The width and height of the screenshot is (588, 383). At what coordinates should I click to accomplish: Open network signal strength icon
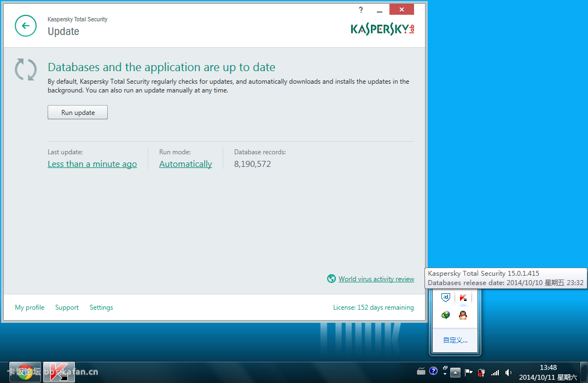click(x=495, y=373)
